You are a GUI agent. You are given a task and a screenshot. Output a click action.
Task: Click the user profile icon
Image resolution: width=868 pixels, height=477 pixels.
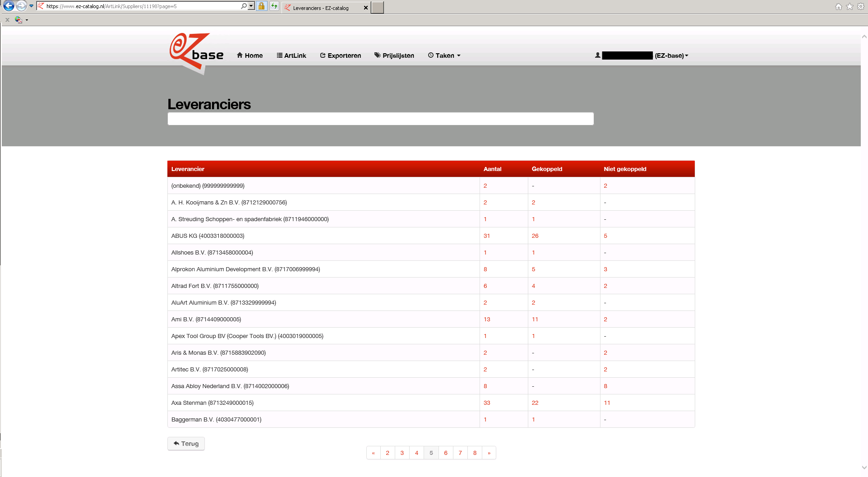(x=598, y=56)
